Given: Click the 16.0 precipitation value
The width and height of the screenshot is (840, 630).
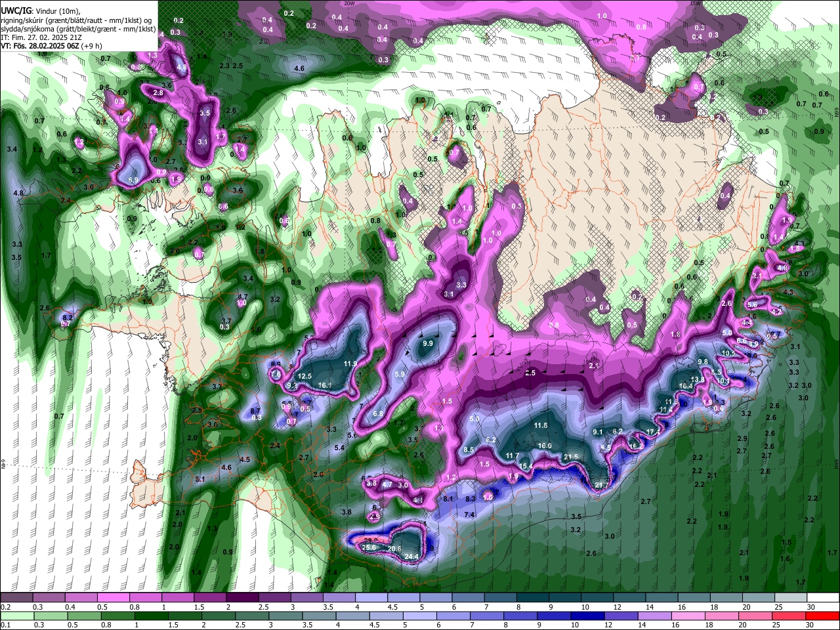Looking at the screenshot, I should click(545, 446).
